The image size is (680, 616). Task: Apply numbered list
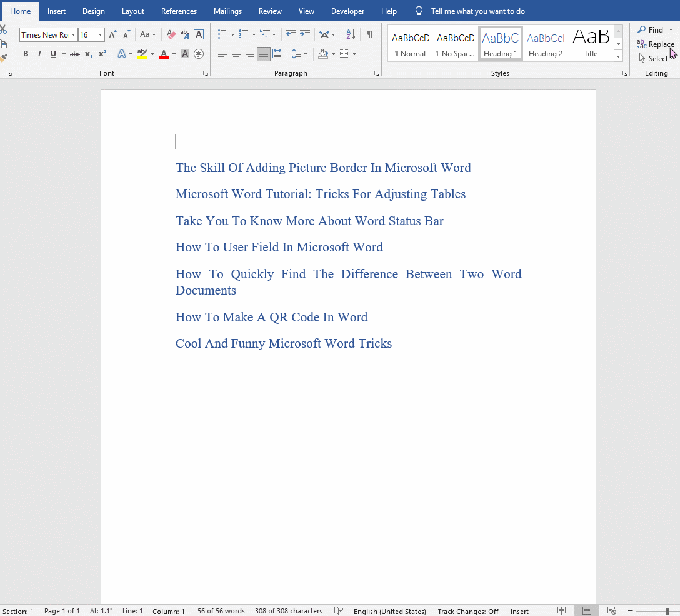pyautogui.click(x=244, y=34)
